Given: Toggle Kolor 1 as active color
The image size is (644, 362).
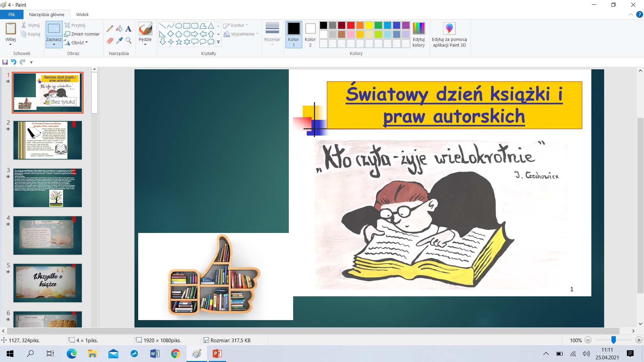Looking at the screenshot, I should pos(293,34).
